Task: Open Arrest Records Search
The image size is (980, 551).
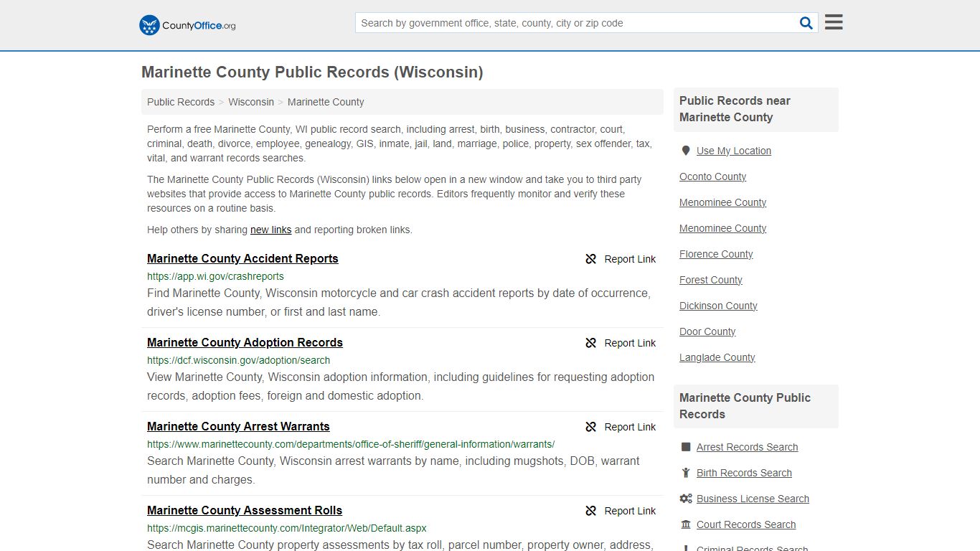Action: tap(747, 447)
